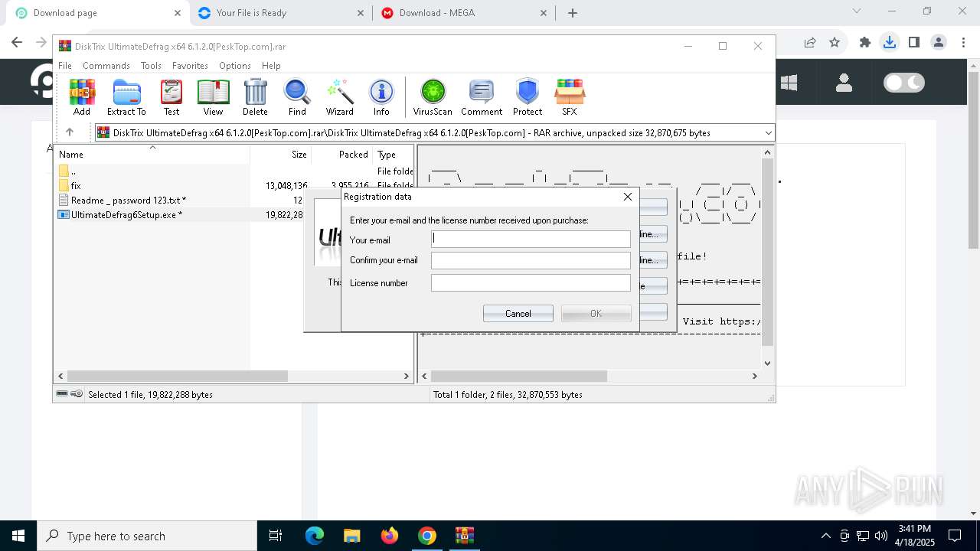
Task: Open Task View on the taskbar
Action: [x=276, y=536]
